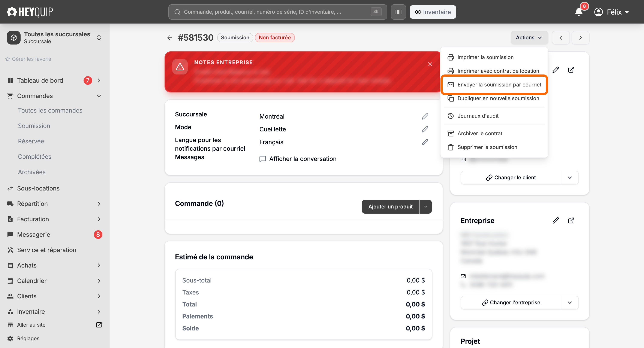Select Imprimer avec contrat de location
This screenshot has width=644, height=348.
[x=494, y=71]
